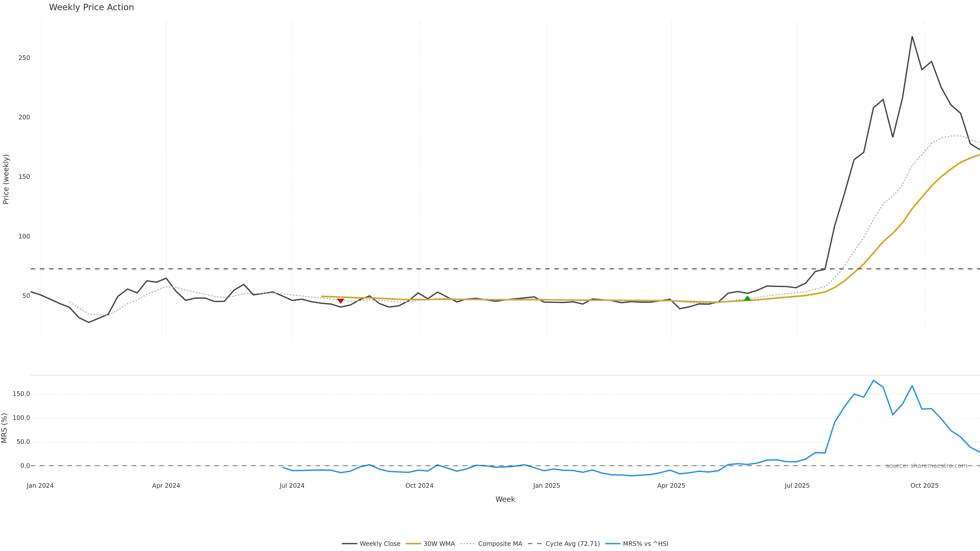Click the red downward triangle marker
This screenshot has width=980, height=551.
click(x=340, y=301)
